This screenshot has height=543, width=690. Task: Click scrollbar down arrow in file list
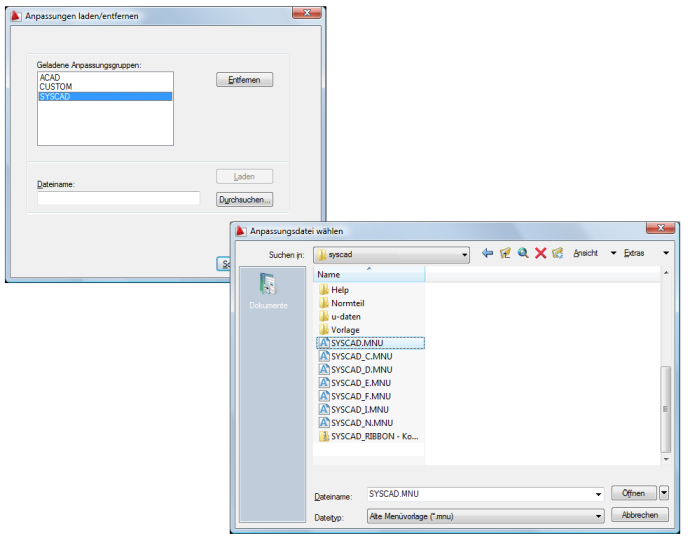coord(666,459)
